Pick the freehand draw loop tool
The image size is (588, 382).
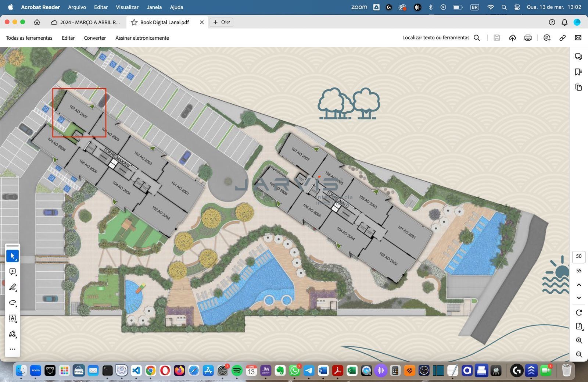[12, 303]
